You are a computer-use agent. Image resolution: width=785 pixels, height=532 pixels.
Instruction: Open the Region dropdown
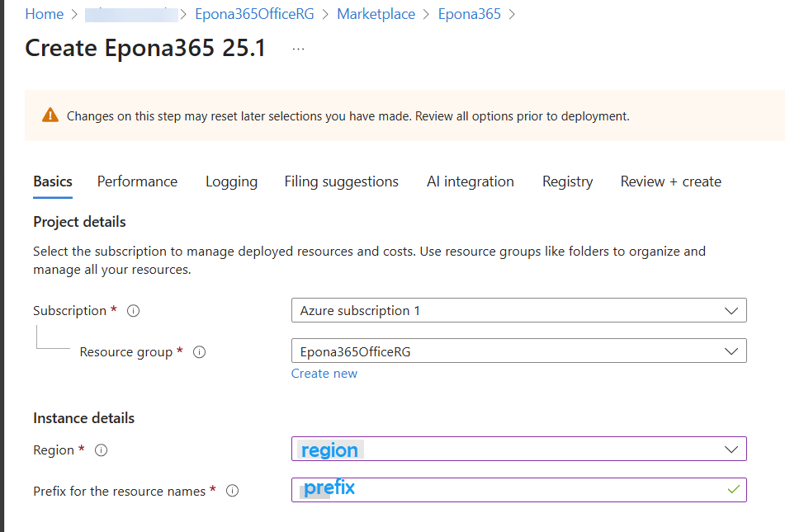coord(518,450)
